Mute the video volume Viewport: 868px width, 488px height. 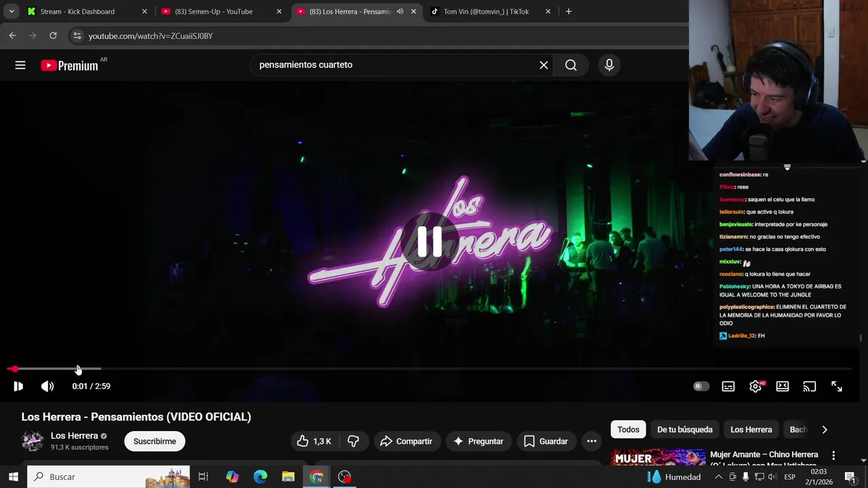[x=47, y=386]
